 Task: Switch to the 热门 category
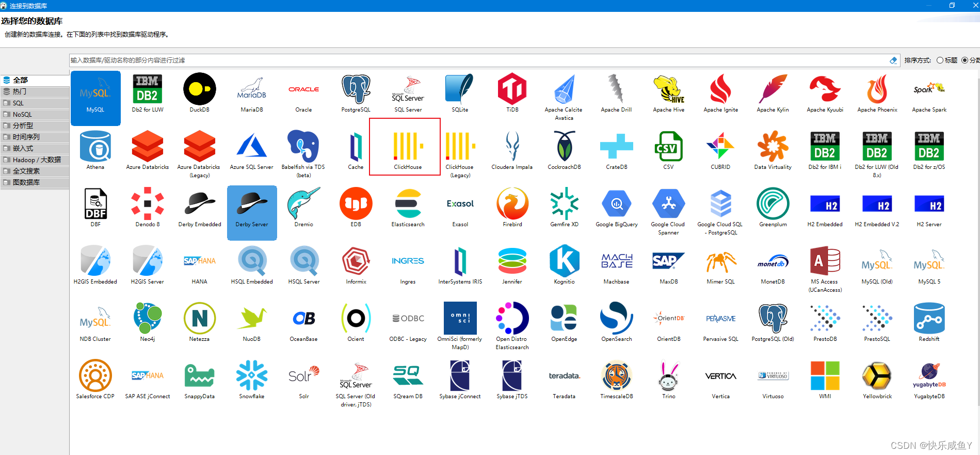(x=35, y=91)
